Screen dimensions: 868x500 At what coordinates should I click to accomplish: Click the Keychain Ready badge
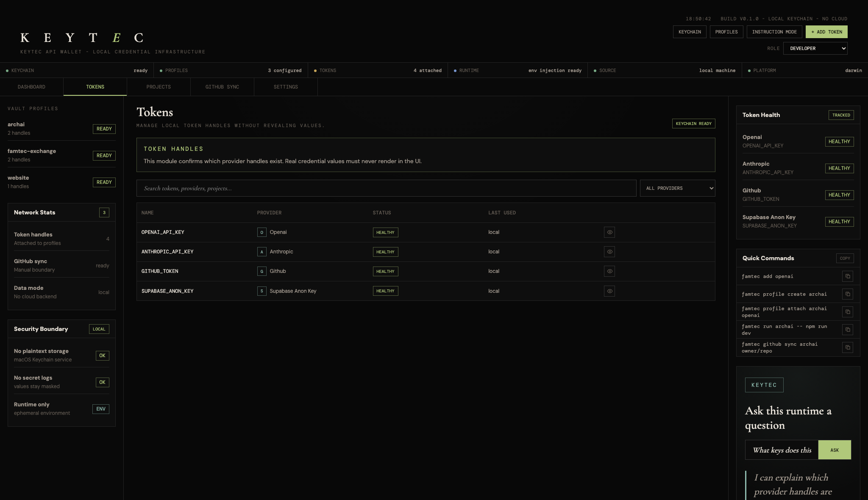click(x=693, y=124)
